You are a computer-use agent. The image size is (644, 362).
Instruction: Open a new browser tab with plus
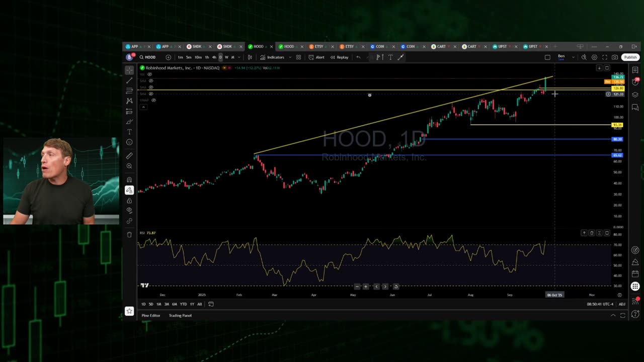(x=554, y=47)
